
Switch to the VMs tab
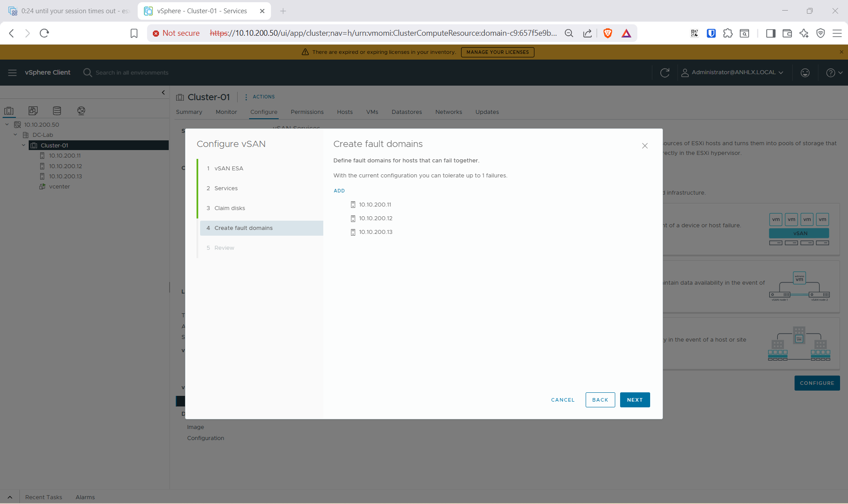tap(372, 112)
